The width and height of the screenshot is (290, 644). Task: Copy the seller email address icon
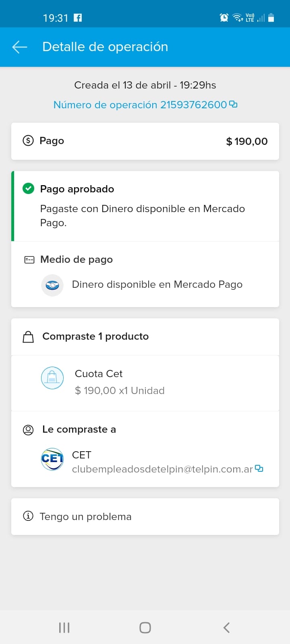(x=259, y=469)
